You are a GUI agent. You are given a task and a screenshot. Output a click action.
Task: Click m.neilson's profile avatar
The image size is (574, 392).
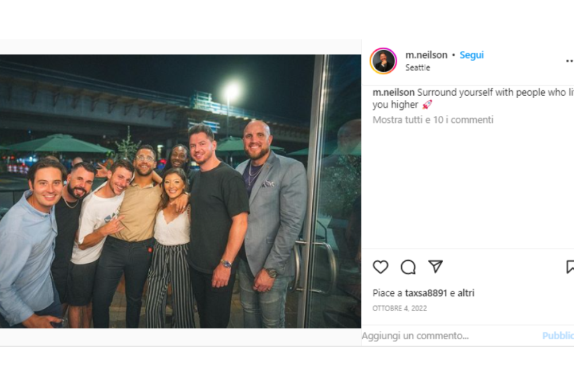383,61
